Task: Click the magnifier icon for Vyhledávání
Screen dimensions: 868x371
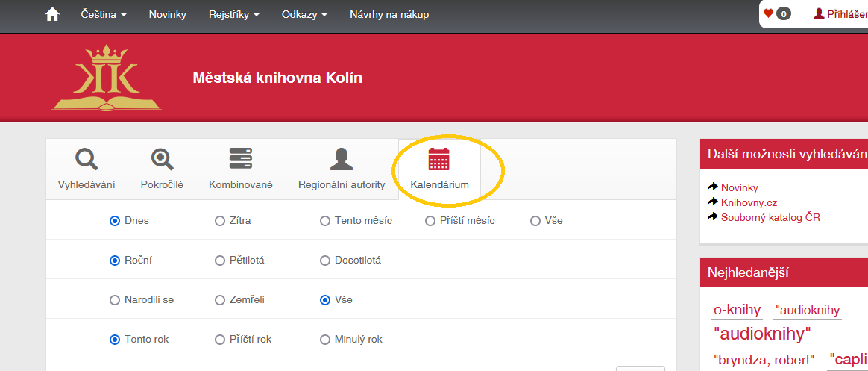Action: [87, 160]
